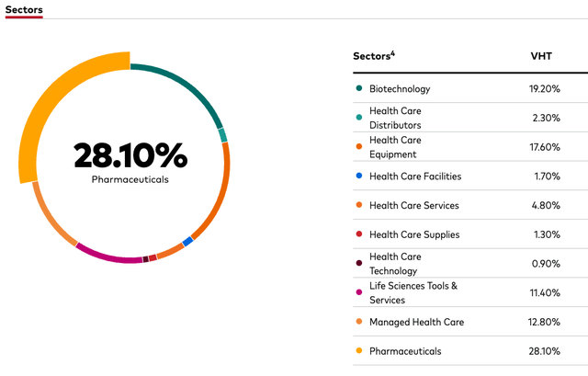This screenshot has width=588, height=376.
Task: Click the Sectors table column header
Action: 373,56
